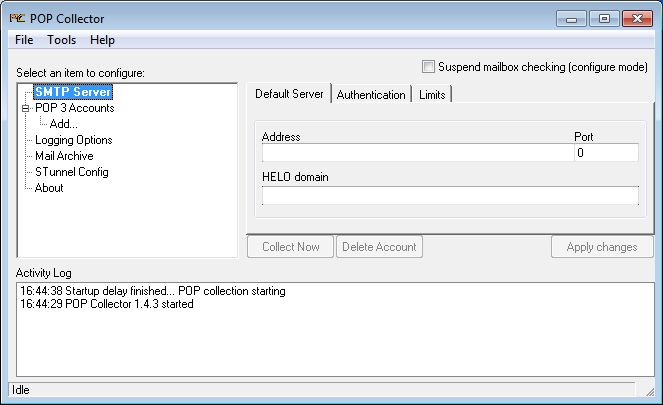Viewport: 663px width, 405px height.
Task: Click the Port number field
Action: click(606, 153)
